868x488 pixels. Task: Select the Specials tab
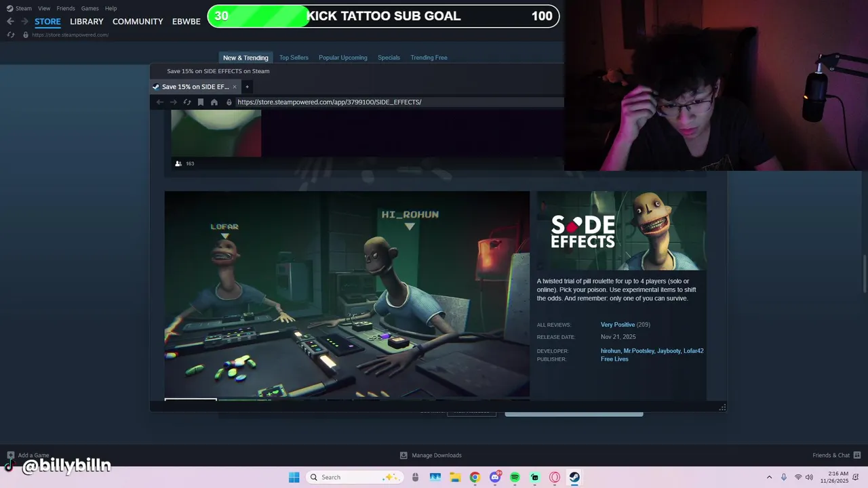click(389, 58)
